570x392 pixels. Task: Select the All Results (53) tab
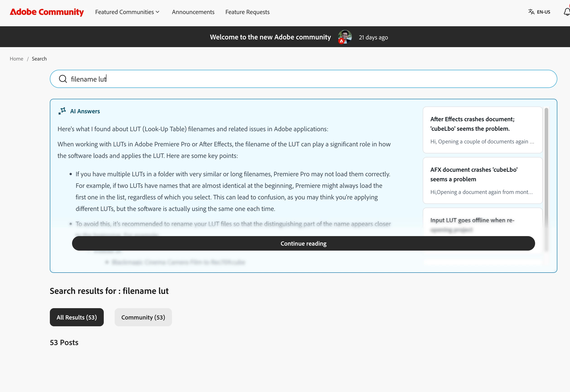(x=77, y=317)
